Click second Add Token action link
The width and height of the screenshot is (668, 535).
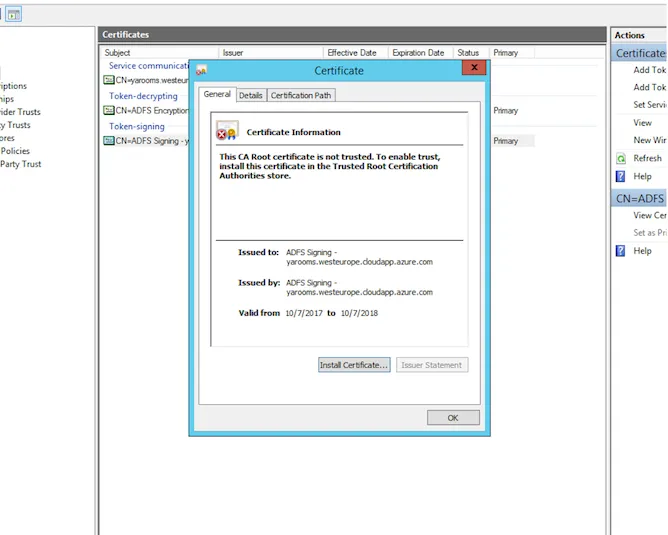pyautogui.click(x=650, y=87)
